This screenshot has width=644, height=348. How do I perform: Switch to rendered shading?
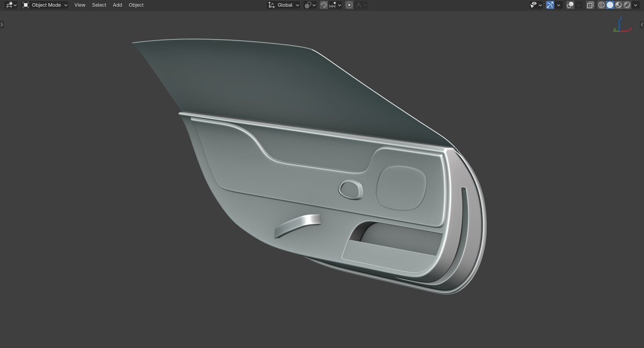pos(627,5)
